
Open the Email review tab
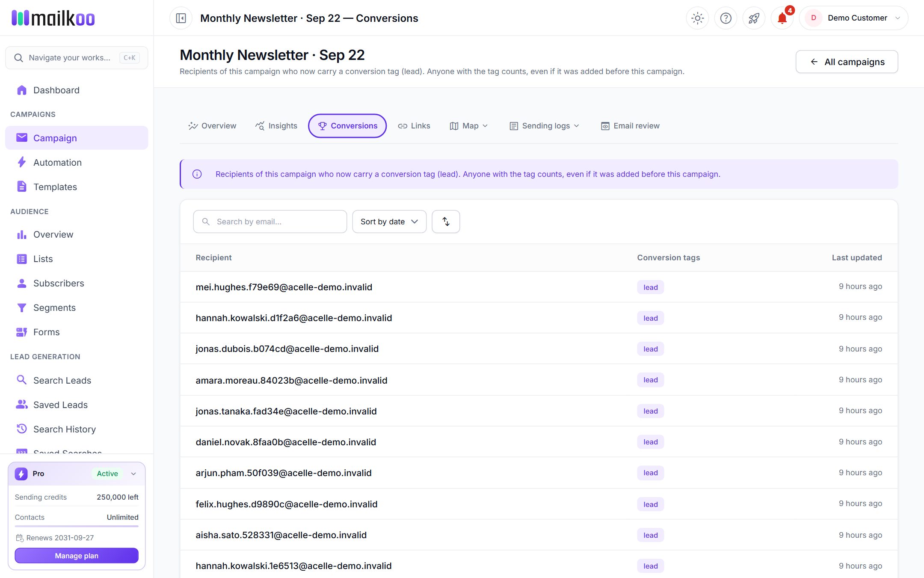tap(630, 126)
